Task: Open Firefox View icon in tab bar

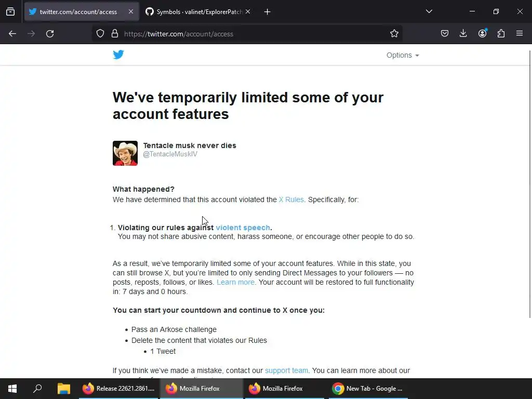Action: click(x=10, y=11)
